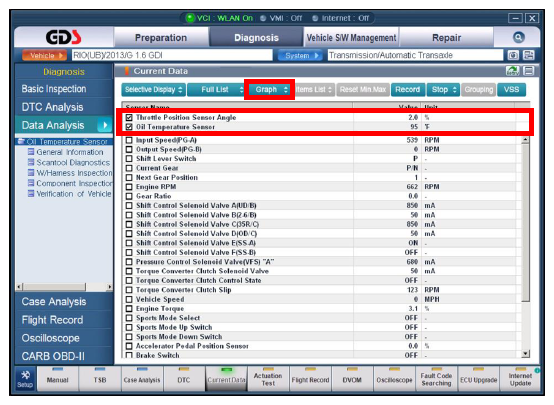Check the Engine RPM checkbox
The image size is (554, 405).
(129, 187)
